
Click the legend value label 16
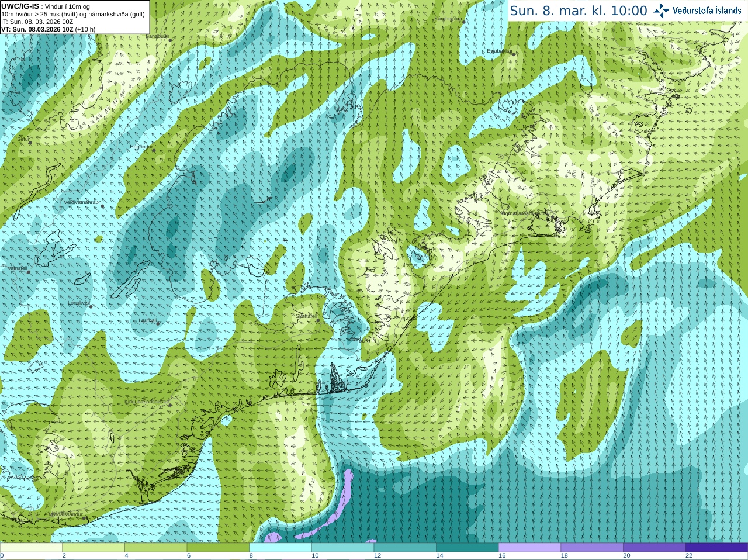click(x=502, y=556)
